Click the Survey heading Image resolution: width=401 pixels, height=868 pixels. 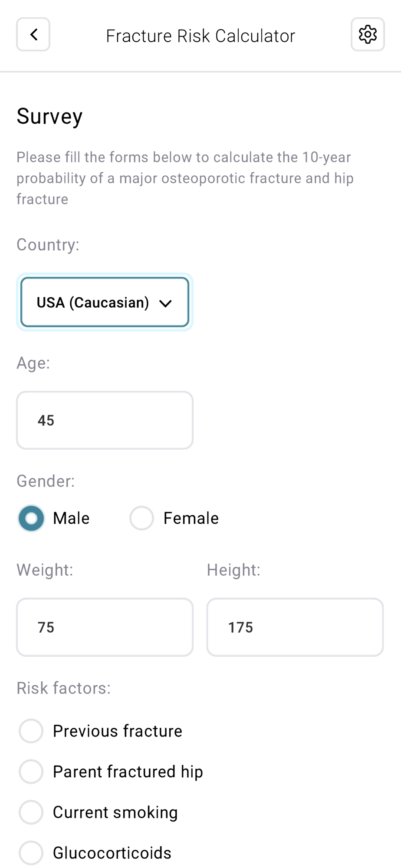[49, 116]
